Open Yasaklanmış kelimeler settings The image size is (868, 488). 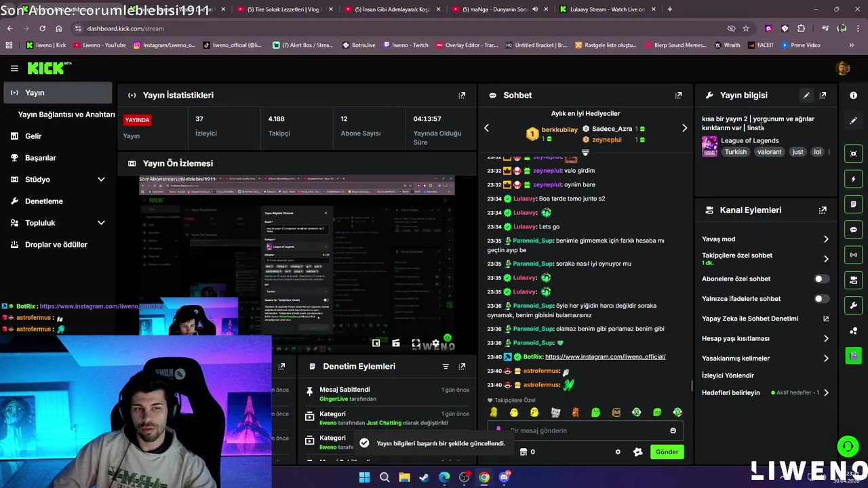pos(766,358)
